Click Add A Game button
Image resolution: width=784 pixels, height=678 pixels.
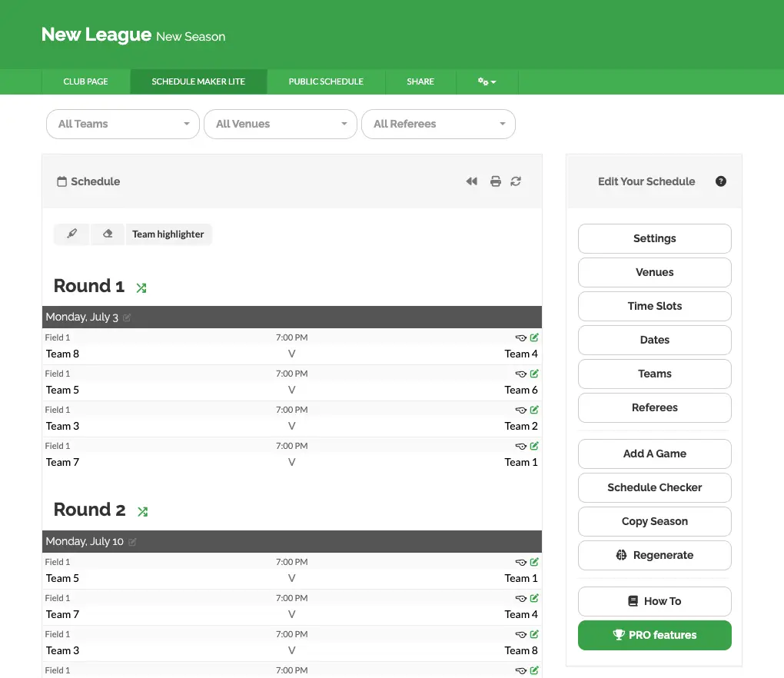coord(655,454)
